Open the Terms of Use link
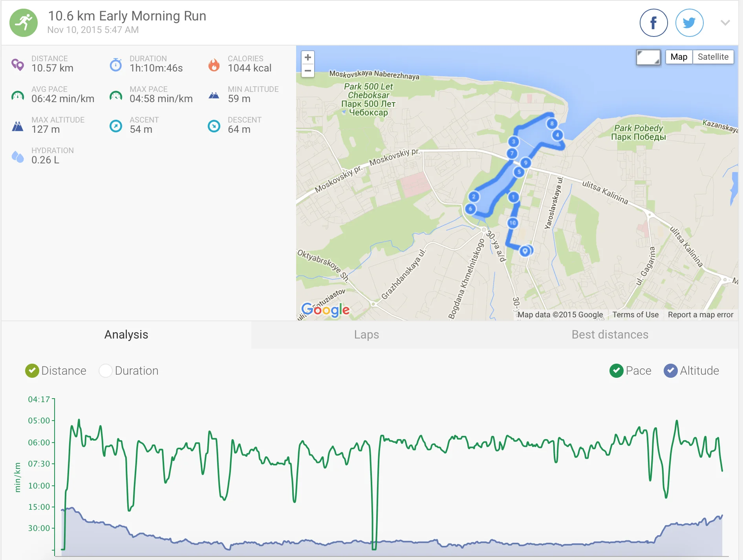This screenshot has width=743, height=560. click(635, 315)
